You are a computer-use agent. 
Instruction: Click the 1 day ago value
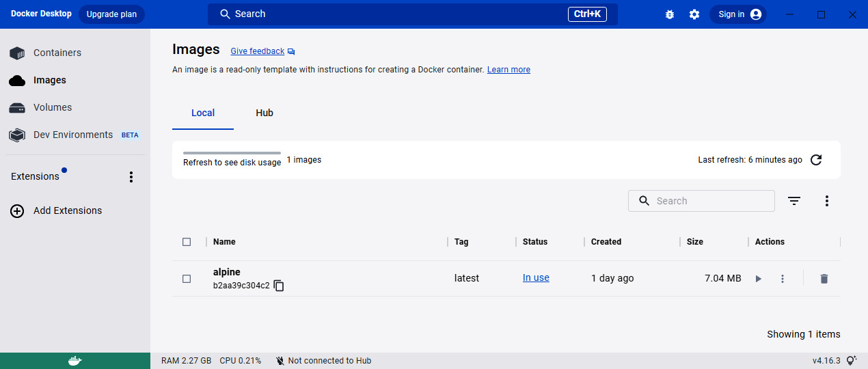click(x=612, y=278)
